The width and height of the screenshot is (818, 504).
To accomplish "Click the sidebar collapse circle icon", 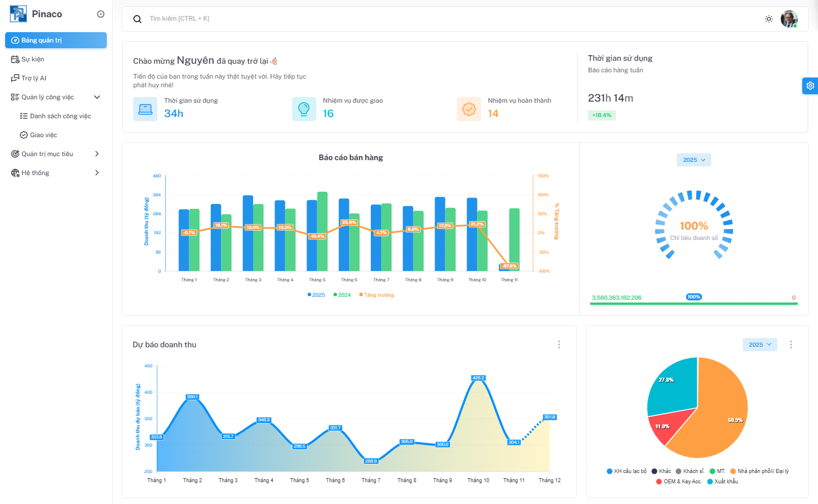I will [x=100, y=14].
